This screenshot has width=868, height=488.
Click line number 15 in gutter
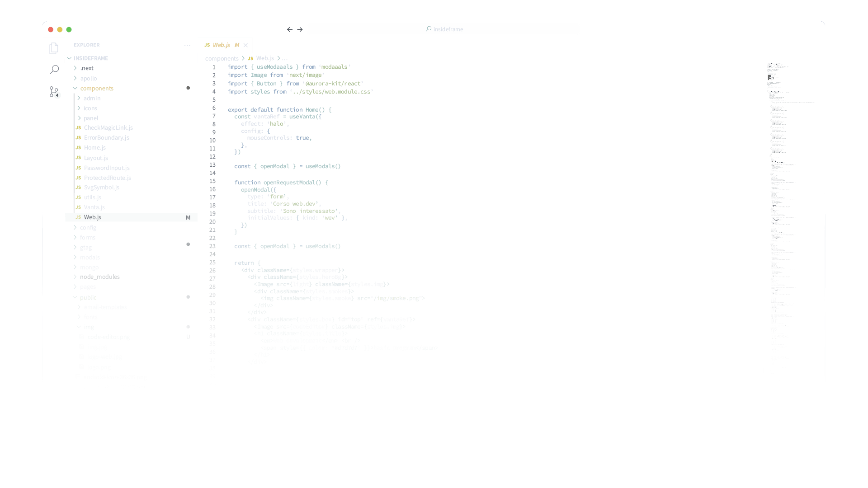[x=212, y=181]
